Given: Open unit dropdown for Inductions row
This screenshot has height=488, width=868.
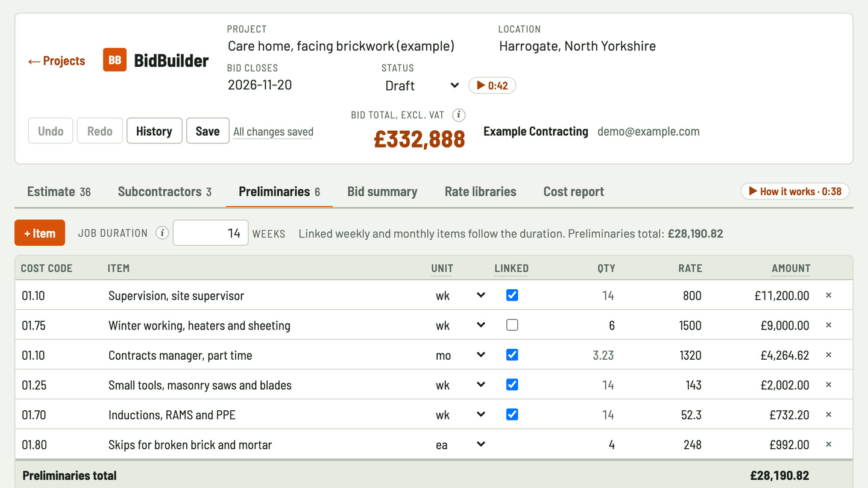Looking at the screenshot, I should (460, 414).
